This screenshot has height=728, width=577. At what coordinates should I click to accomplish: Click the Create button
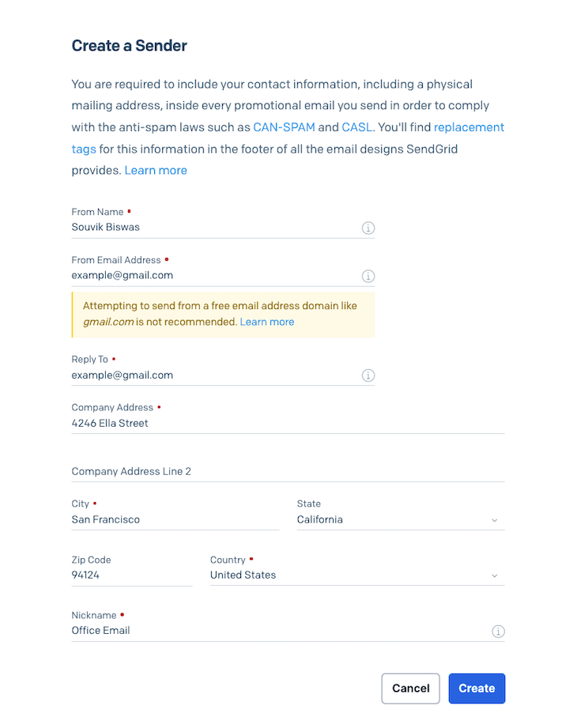[477, 688]
